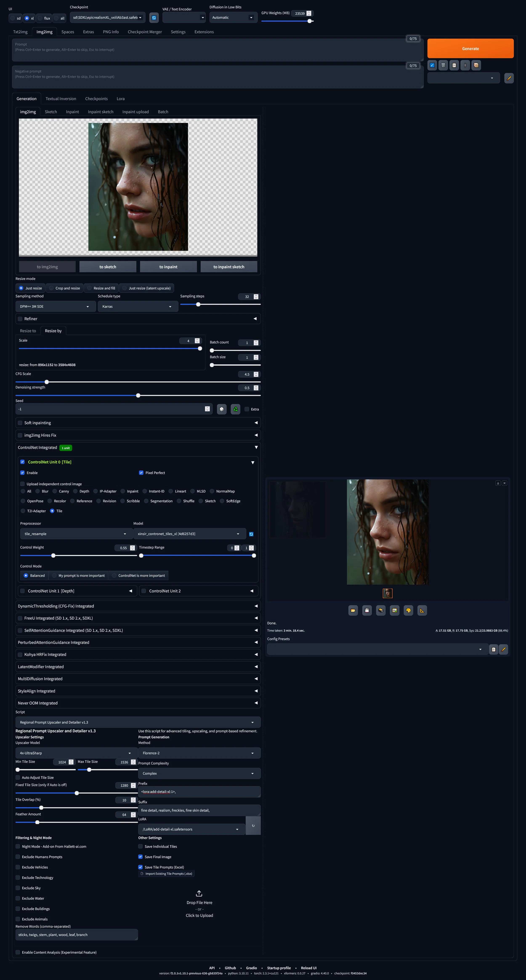Select the Canny control type radio button
The width and height of the screenshot is (526, 980).
[x=55, y=491]
